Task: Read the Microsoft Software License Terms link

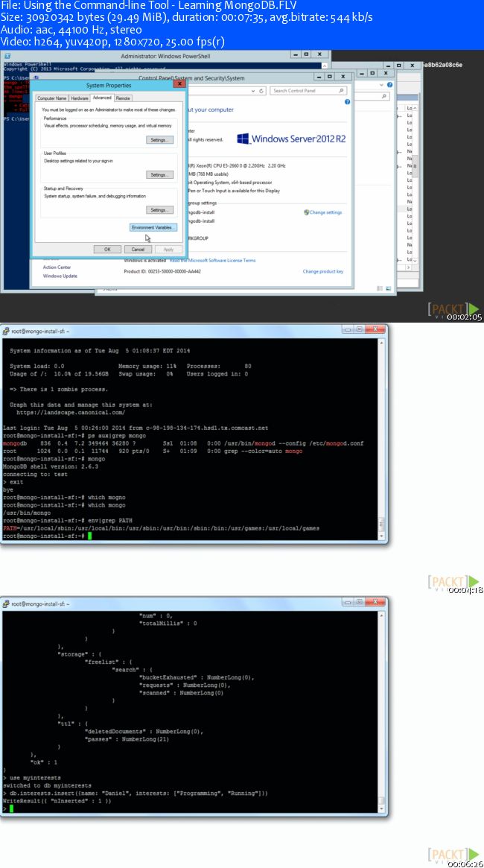Action: point(212,260)
